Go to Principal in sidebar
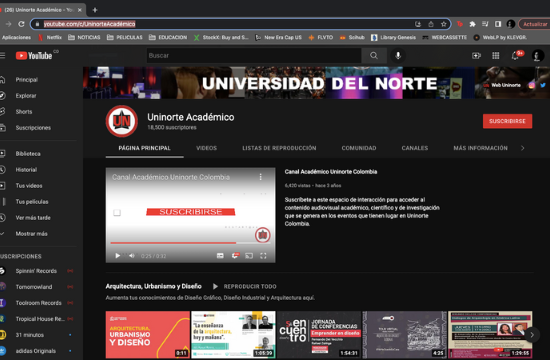This screenshot has width=550, height=360. click(x=26, y=80)
